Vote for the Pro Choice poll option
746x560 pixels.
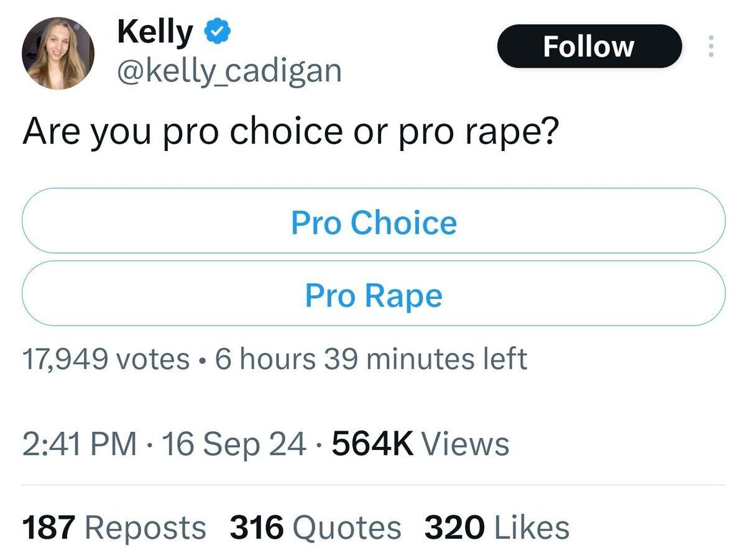[x=374, y=221]
